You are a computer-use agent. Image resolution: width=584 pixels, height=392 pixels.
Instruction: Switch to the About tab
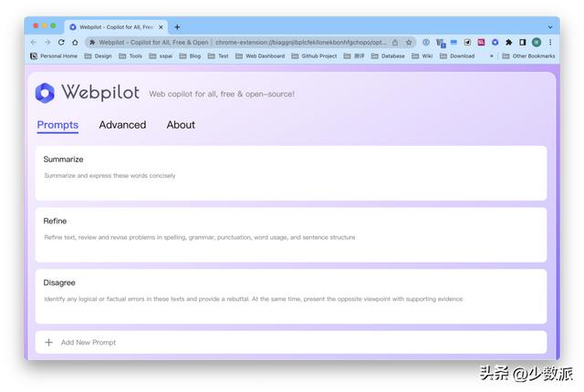181,125
